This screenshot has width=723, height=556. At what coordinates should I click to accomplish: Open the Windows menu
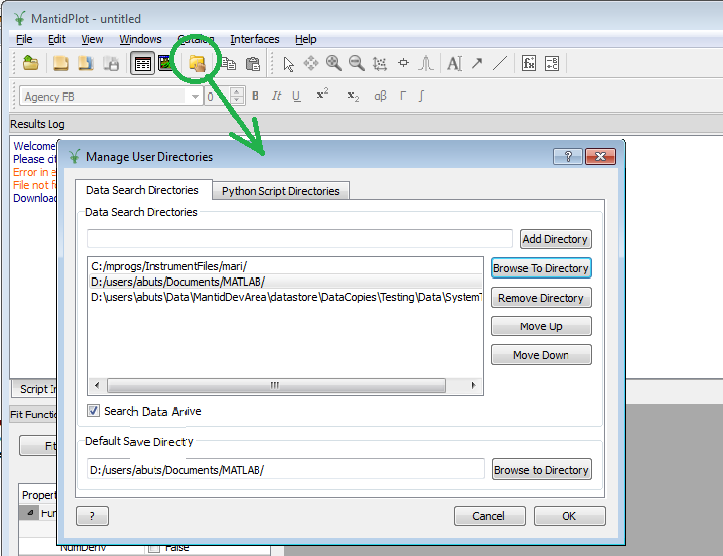140,39
